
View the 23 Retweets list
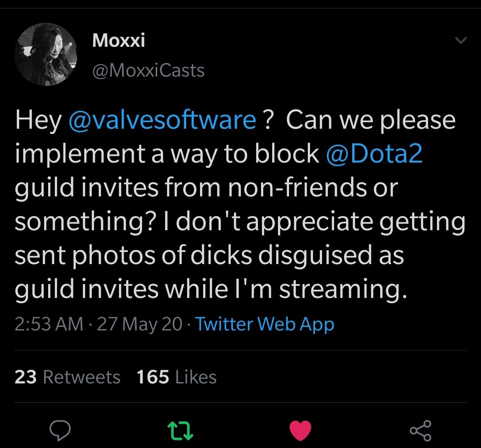tap(68, 377)
